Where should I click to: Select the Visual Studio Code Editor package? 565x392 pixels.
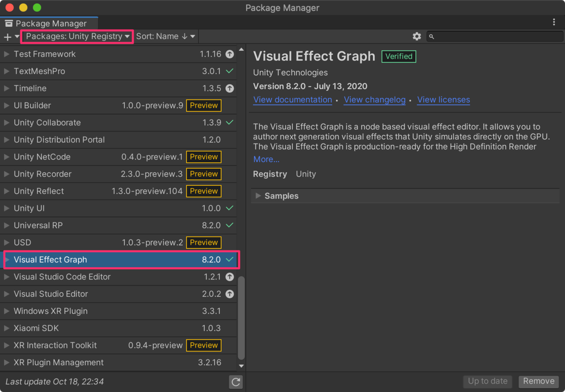118,277
